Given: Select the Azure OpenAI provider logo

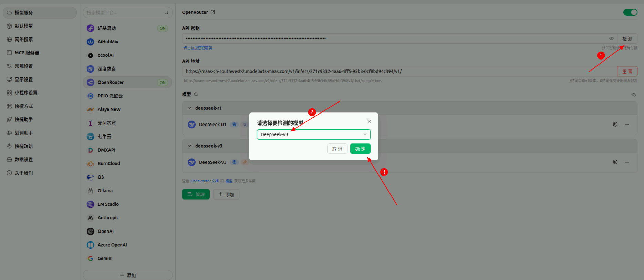Looking at the screenshot, I should [91, 245].
